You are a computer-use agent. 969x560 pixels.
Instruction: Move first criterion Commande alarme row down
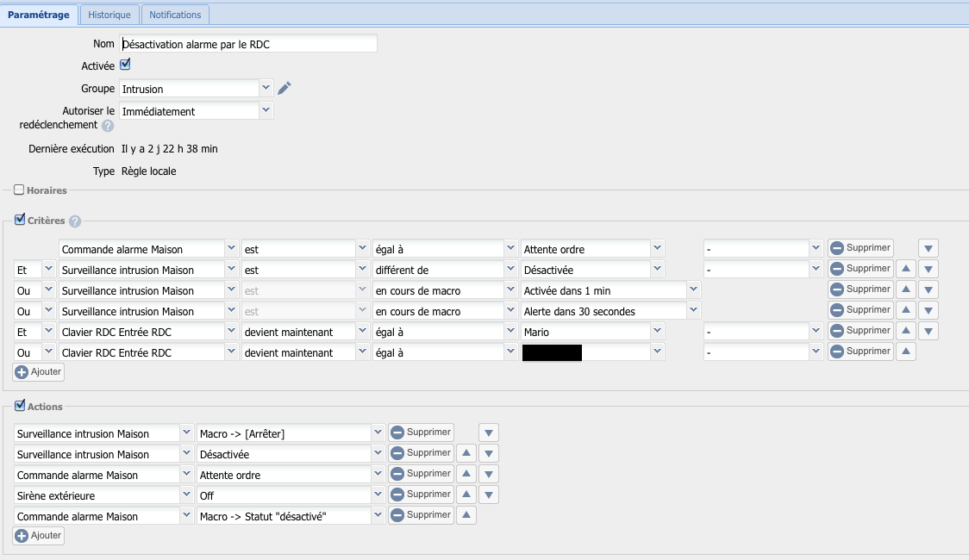point(928,249)
